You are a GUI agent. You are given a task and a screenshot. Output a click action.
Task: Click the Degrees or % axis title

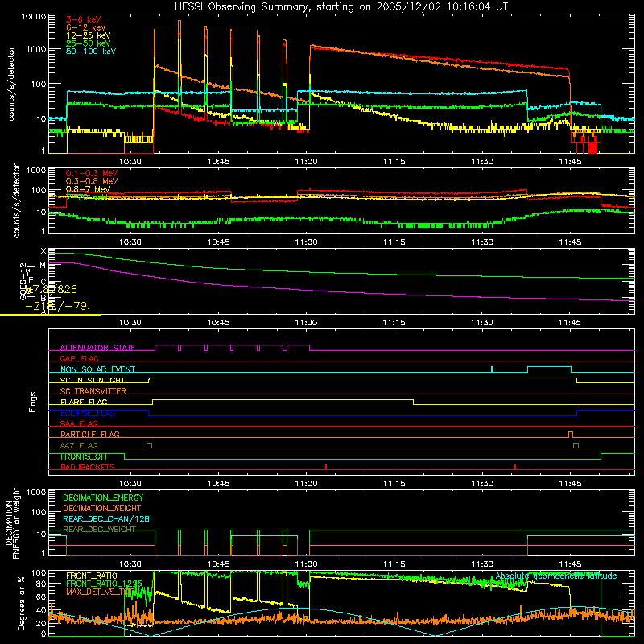[21, 603]
